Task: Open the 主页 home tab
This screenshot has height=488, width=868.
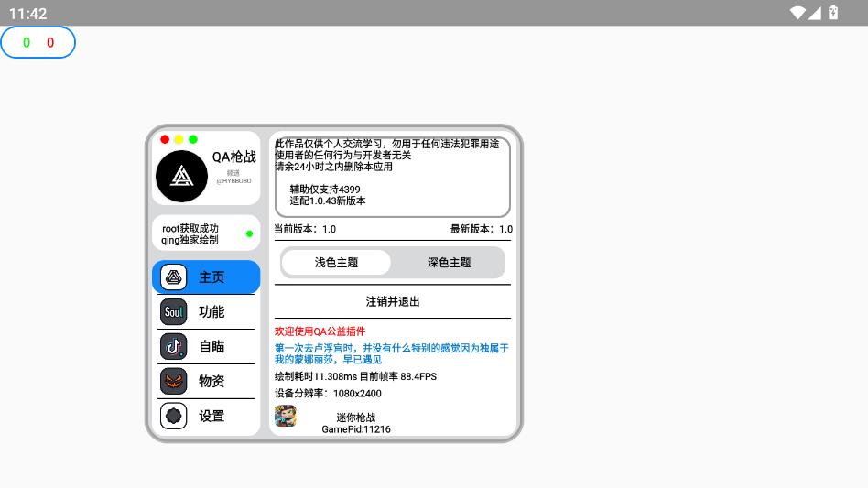Action: pos(212,277)
